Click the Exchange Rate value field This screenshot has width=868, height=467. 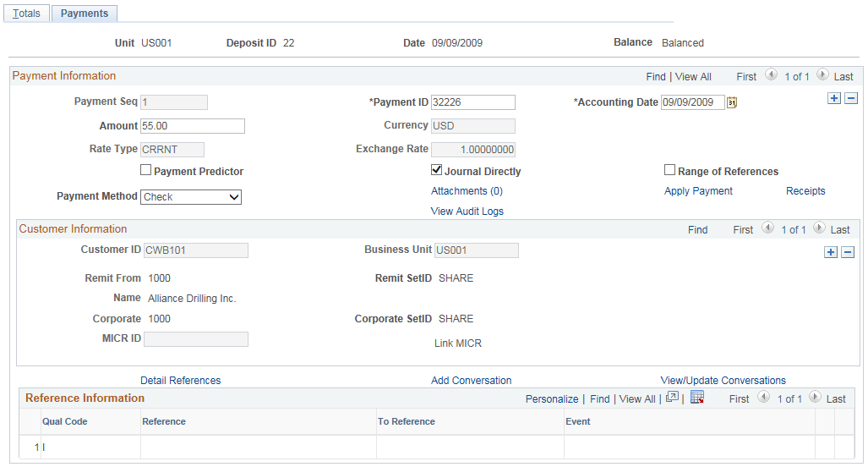click(473, 150)
